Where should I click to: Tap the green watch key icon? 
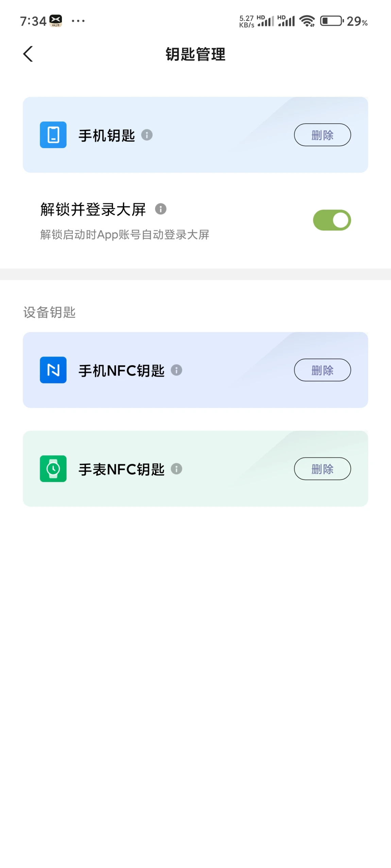(53, 469)
